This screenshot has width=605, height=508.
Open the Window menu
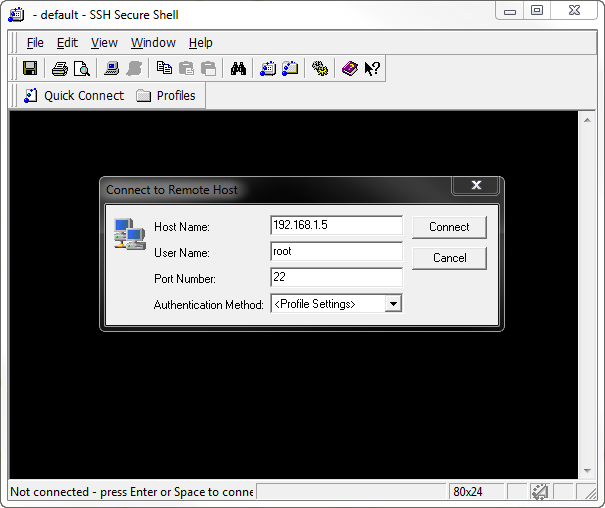(153, 43)
